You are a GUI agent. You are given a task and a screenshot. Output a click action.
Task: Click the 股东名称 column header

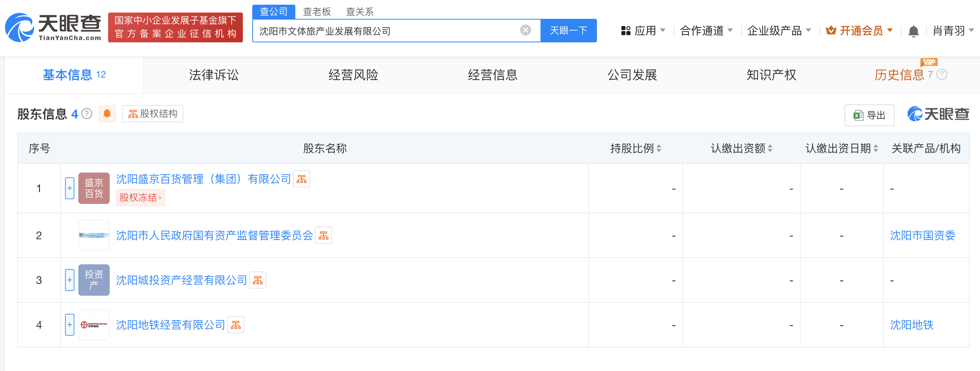point(325,149)
